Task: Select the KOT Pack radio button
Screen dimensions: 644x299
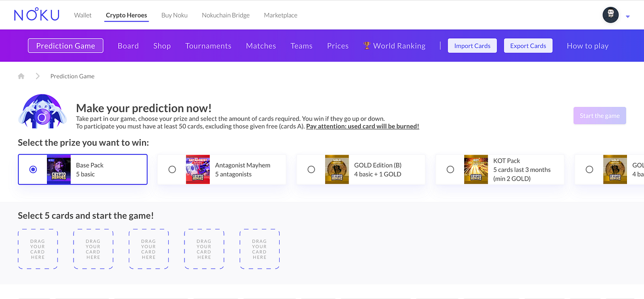Action: point(450,170)
